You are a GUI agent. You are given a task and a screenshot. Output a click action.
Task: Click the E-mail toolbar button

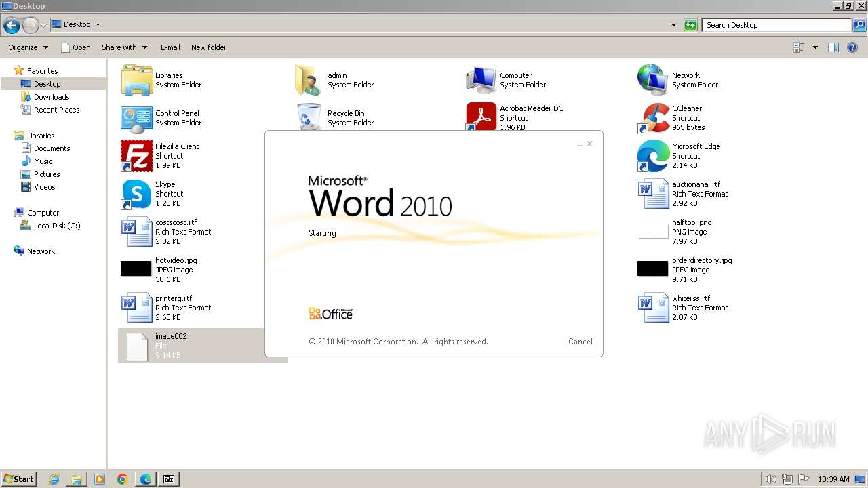pos(170,47)
